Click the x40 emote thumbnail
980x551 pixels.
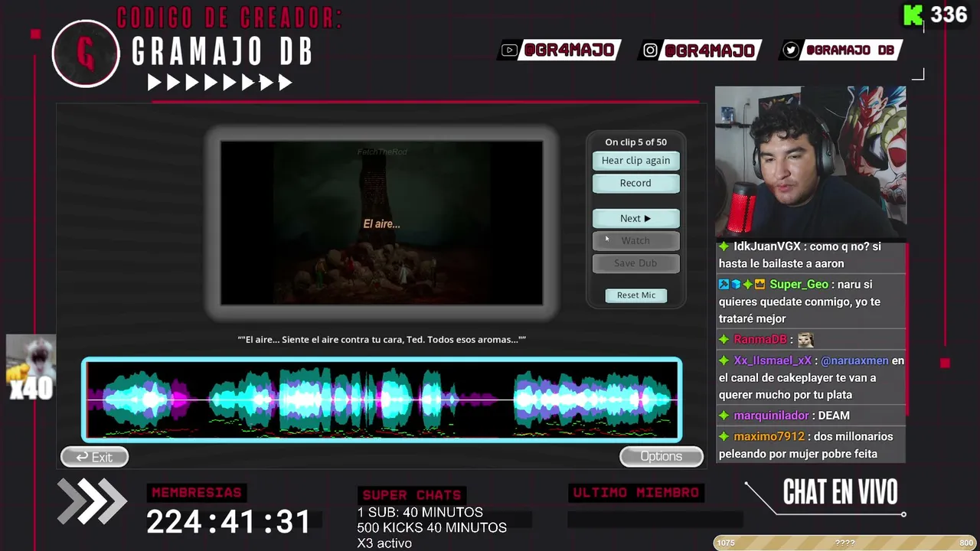(x=31, y=368)
